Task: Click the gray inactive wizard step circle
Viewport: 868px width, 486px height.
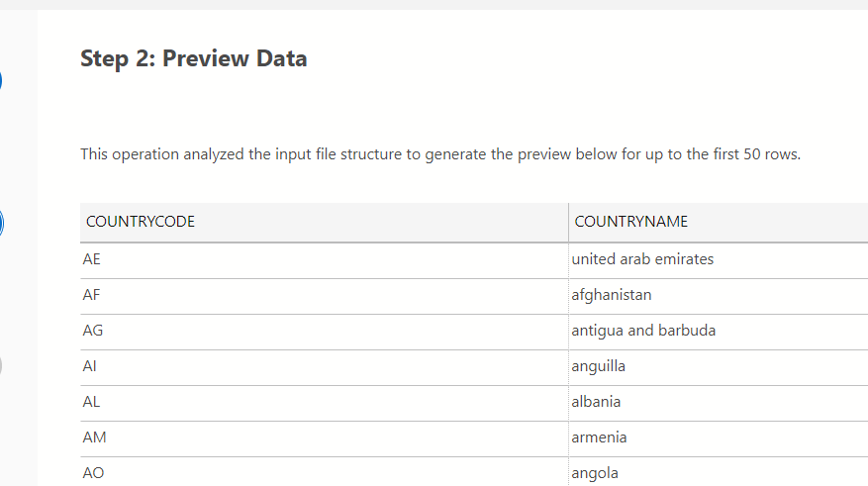Action: coord(1,365)
